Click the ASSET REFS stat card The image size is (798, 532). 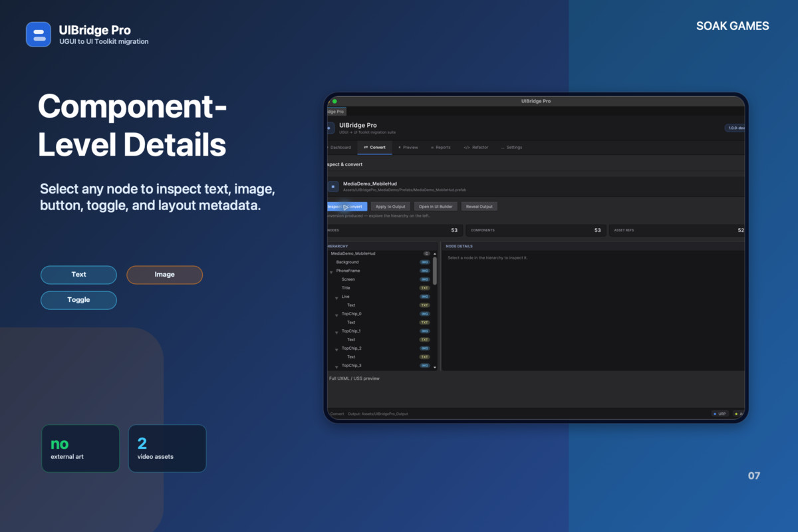(676, 231)
